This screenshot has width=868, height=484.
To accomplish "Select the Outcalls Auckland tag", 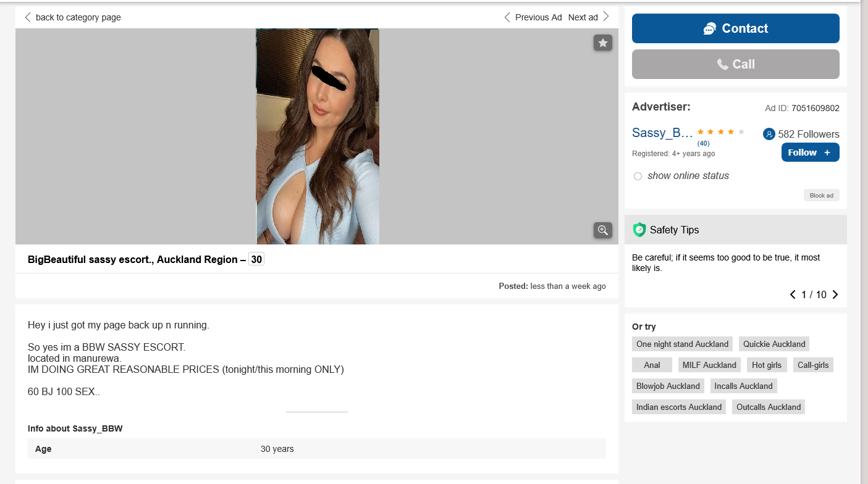I will pos(769,407).
